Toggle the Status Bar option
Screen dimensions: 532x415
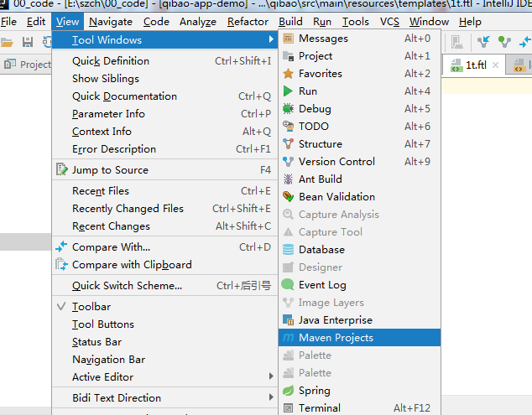(165, 342)
